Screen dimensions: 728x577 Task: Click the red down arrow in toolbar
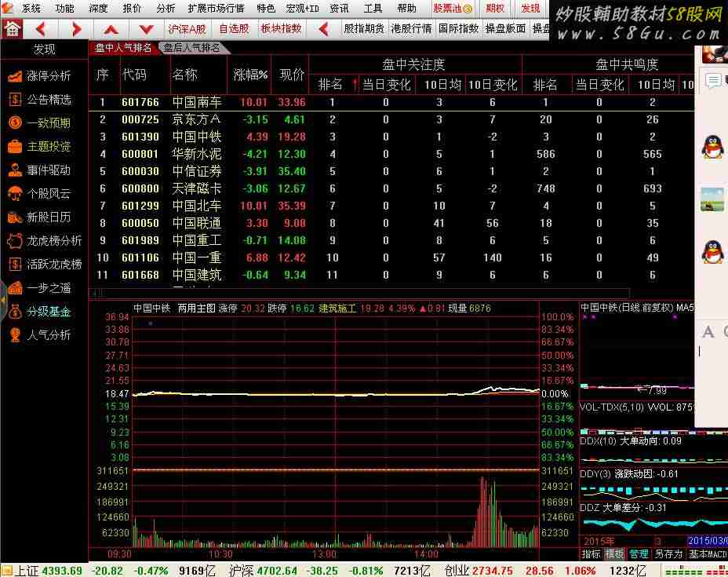click(146, 30)
